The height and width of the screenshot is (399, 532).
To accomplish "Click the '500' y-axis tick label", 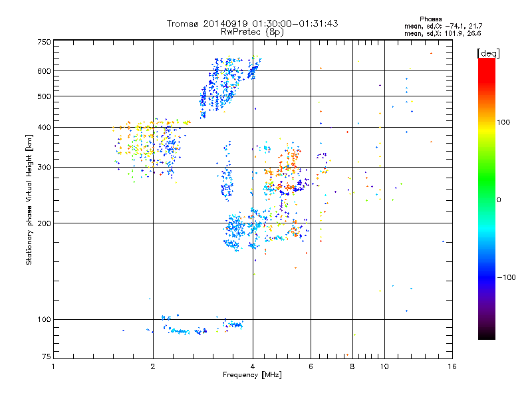I will [x=44, y=96].
